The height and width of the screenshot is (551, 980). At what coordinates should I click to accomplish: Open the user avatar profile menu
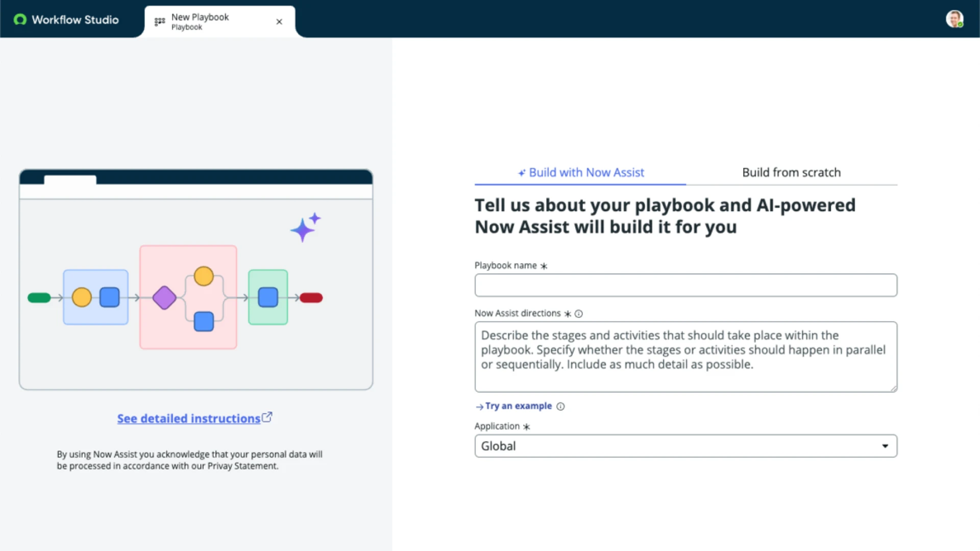[954, 19]
